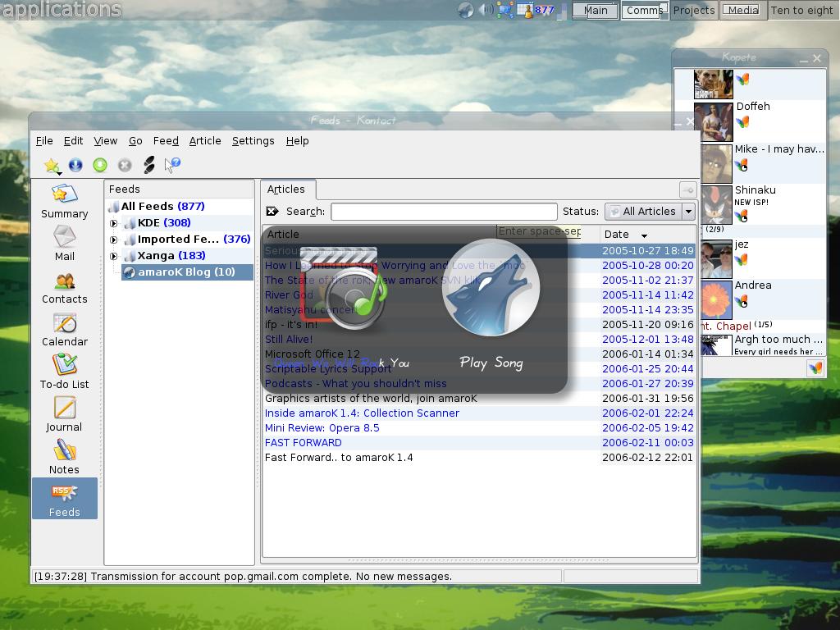This screenshot has height=630, width=840.
Task: Open the View menu
Action: click(x=106, y=141)
